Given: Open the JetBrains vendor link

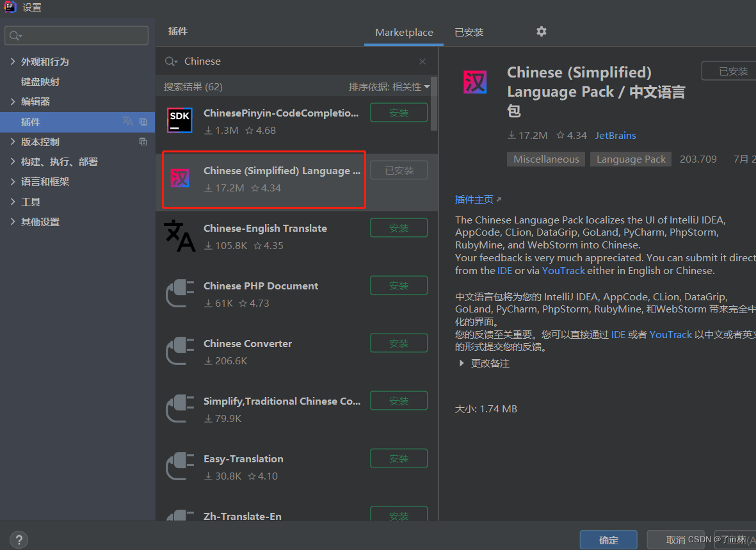Looking at the screenshot, I should pos(615,136).
